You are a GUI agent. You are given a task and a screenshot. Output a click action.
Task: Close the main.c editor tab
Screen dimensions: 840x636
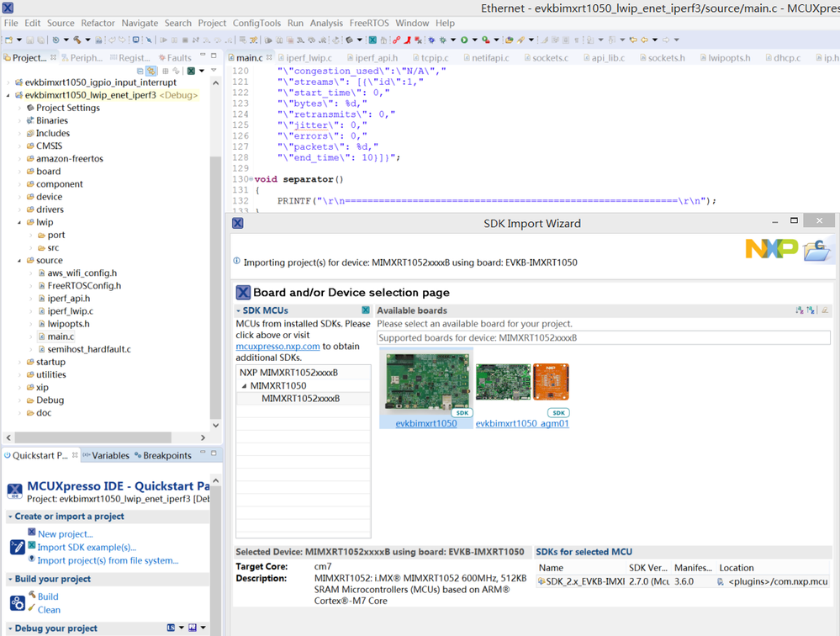tap(269, 57)
